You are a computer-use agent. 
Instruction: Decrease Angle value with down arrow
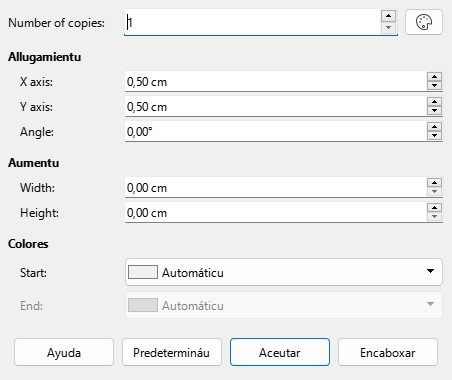pyautogui.click(x=434, y=135)
